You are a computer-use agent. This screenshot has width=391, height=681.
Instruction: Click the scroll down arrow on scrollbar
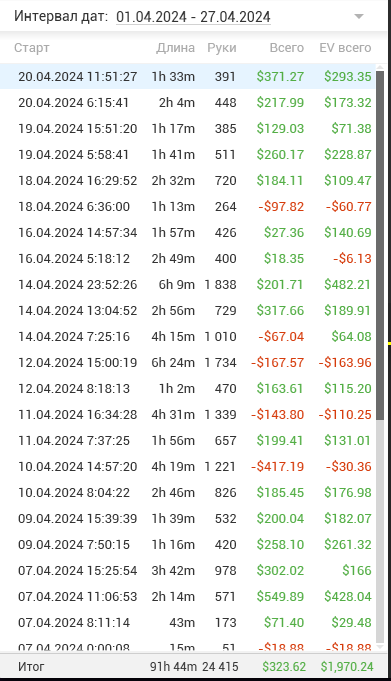click(x=380, y=647)
